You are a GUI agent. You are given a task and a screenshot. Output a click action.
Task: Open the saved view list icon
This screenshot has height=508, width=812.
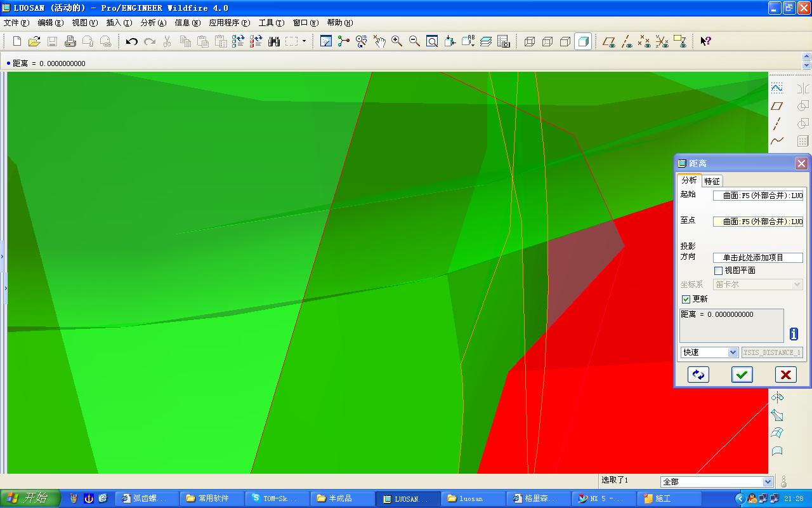click(468, 41)
